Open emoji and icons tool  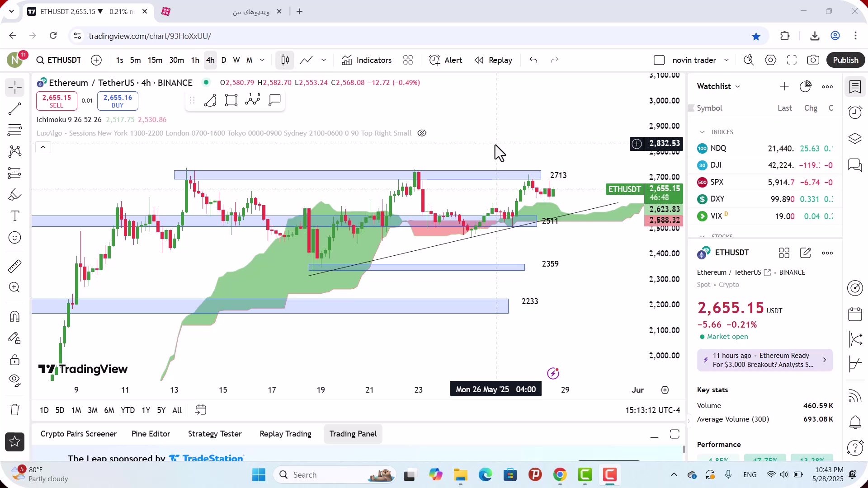[x=14, y=238]
